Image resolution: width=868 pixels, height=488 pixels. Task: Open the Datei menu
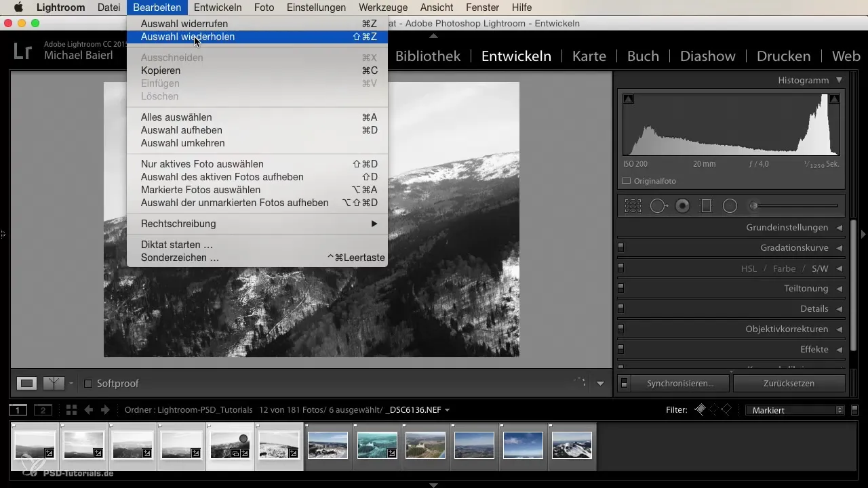tap(109, 7)
